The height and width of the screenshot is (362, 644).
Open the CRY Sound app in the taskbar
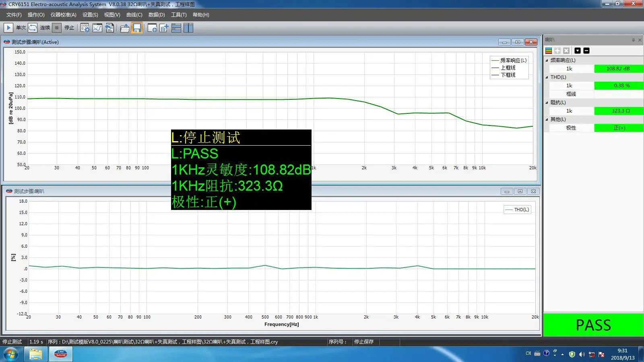pos(61,354)
